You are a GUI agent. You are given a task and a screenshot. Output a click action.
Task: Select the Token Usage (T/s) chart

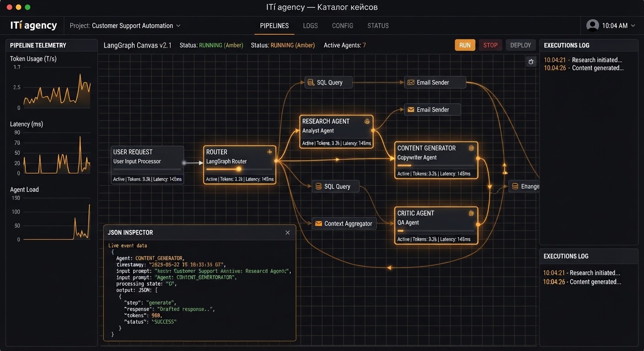pos(50,88)
